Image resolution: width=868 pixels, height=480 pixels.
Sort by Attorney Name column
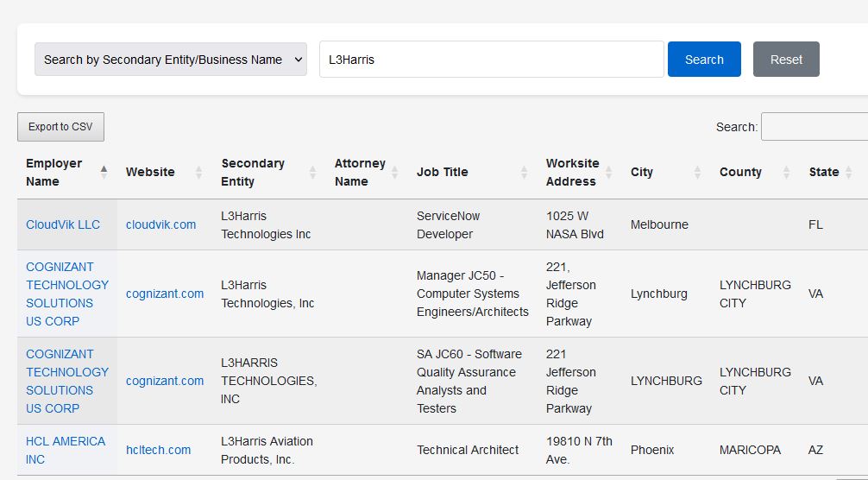(x=367, y=172)
